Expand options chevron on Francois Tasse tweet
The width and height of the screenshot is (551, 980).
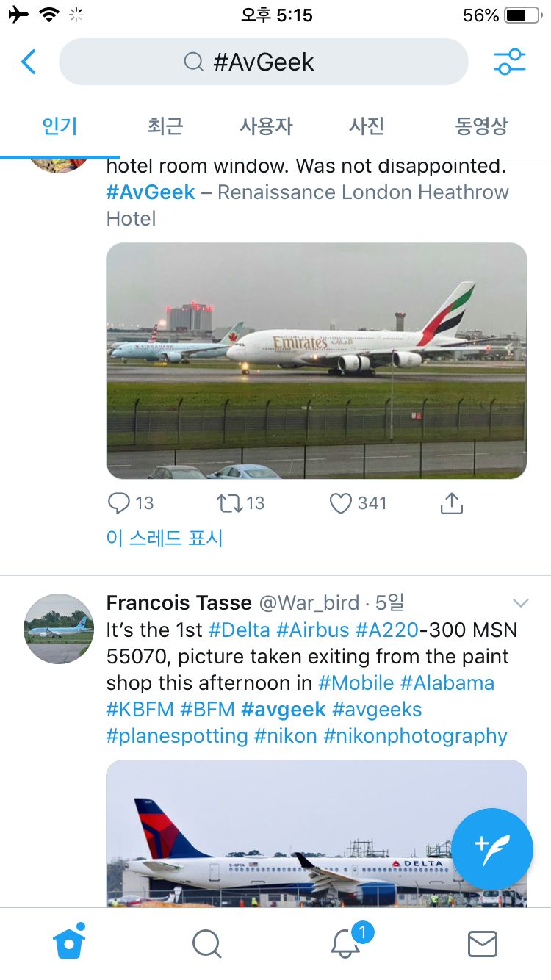520,603
